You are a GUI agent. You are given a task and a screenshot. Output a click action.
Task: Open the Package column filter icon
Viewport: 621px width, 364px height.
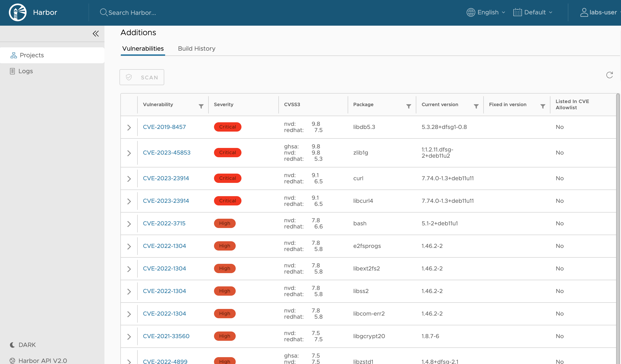coord(409,106)
